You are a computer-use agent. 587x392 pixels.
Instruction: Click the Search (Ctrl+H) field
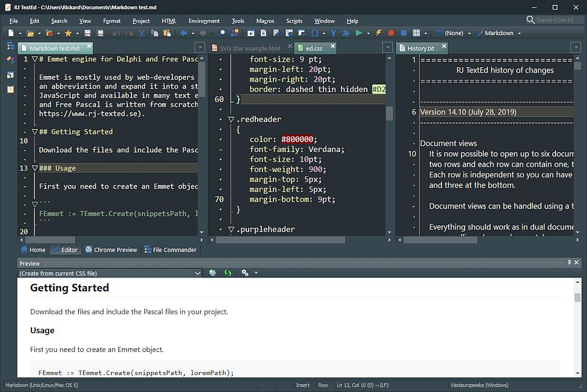point(555,20)
